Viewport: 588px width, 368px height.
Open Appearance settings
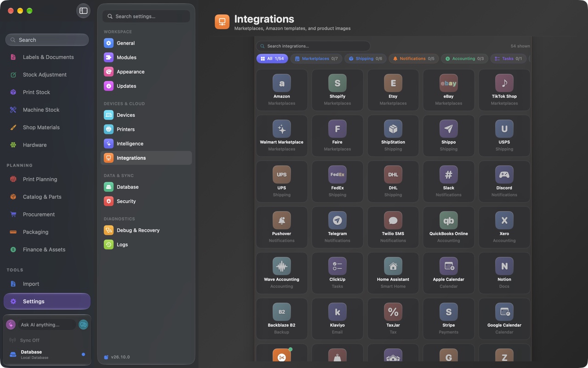coord(146,72)
